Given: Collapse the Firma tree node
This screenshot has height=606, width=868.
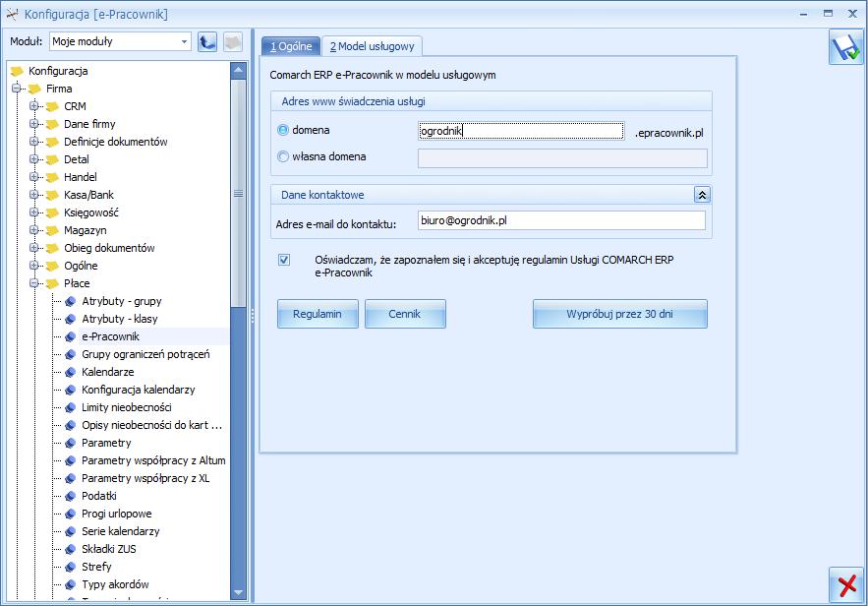Looking at the screenshot, I should tap(16, 89).
